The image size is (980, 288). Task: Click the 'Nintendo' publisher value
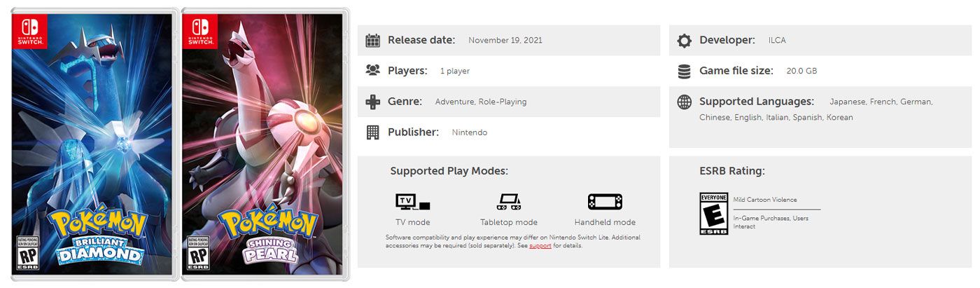[x=470, y=132]
